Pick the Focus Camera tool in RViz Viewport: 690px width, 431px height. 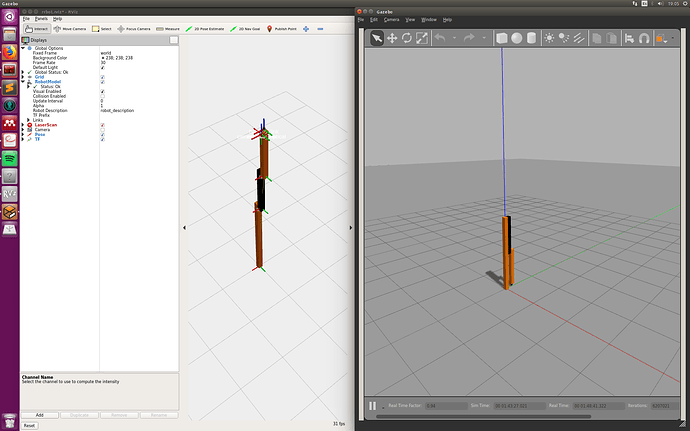134,29
